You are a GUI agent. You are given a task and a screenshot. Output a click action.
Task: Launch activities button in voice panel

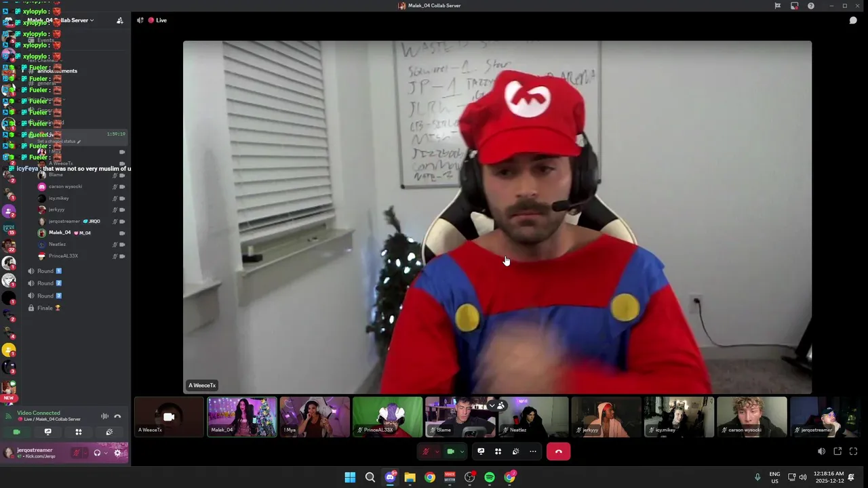(x=79, y=432)
